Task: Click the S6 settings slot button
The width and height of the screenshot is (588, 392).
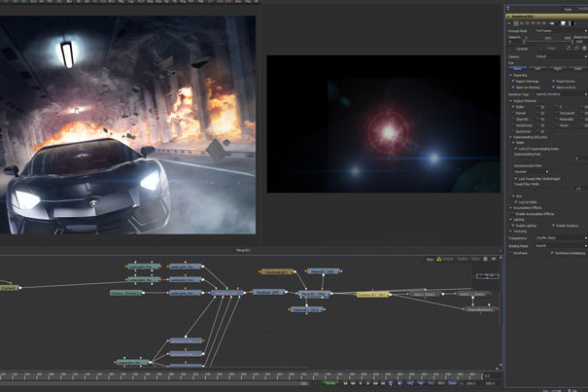Action: pos(544,23)
